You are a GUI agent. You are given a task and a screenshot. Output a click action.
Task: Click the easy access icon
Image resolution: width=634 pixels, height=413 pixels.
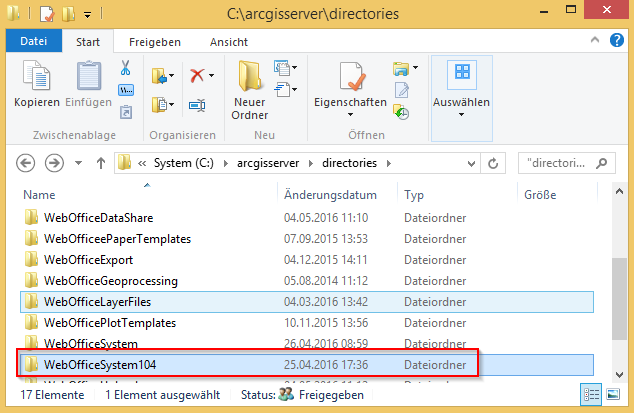click(282, 89)
